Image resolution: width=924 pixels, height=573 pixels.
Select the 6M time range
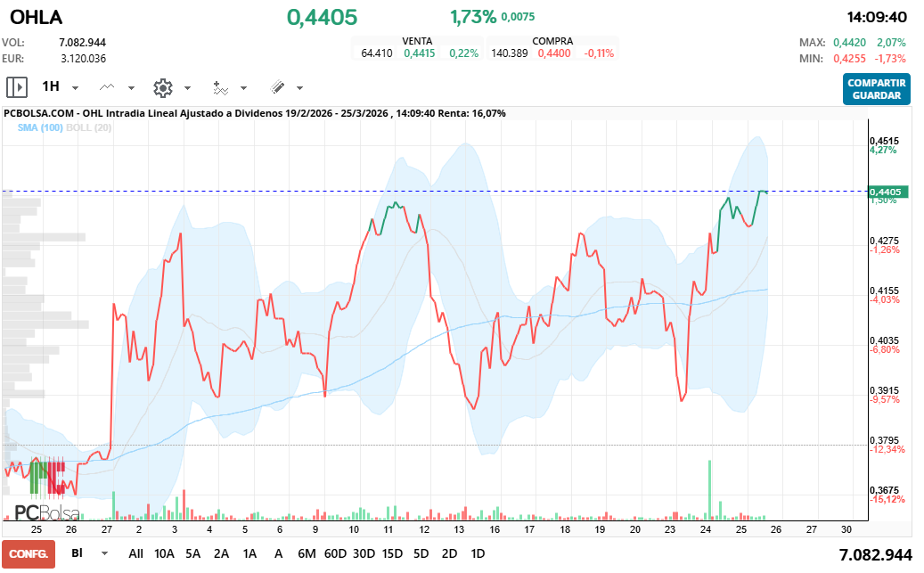coord(307,553)
